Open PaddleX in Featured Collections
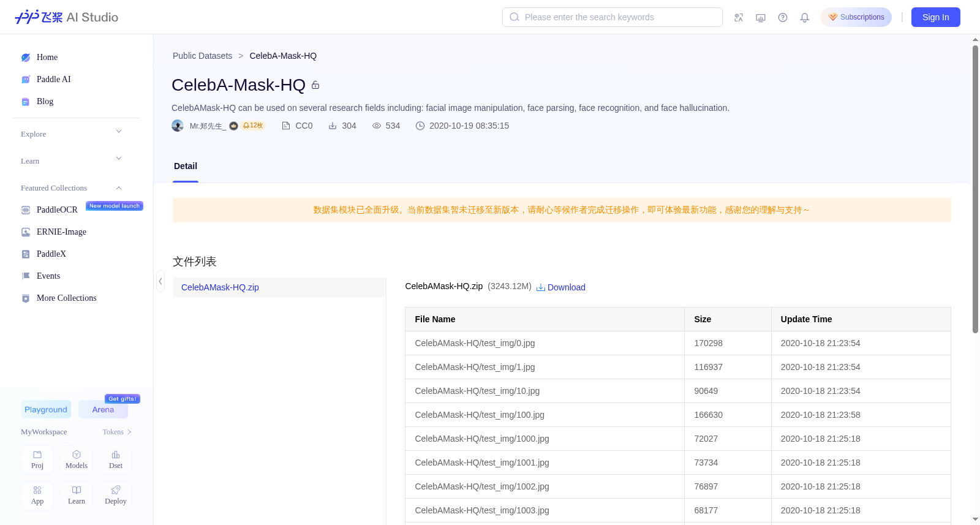980x525 pixels. [51, 254]
